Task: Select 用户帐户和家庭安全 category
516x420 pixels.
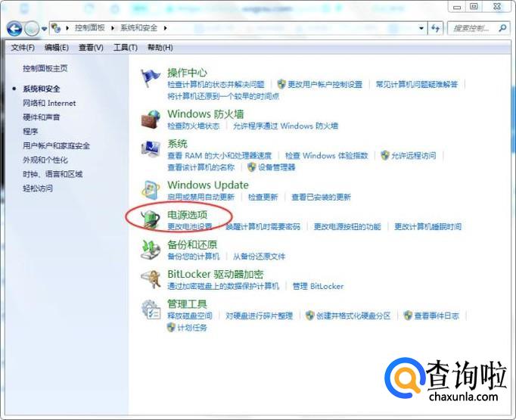Action: (x=56, y=145)
